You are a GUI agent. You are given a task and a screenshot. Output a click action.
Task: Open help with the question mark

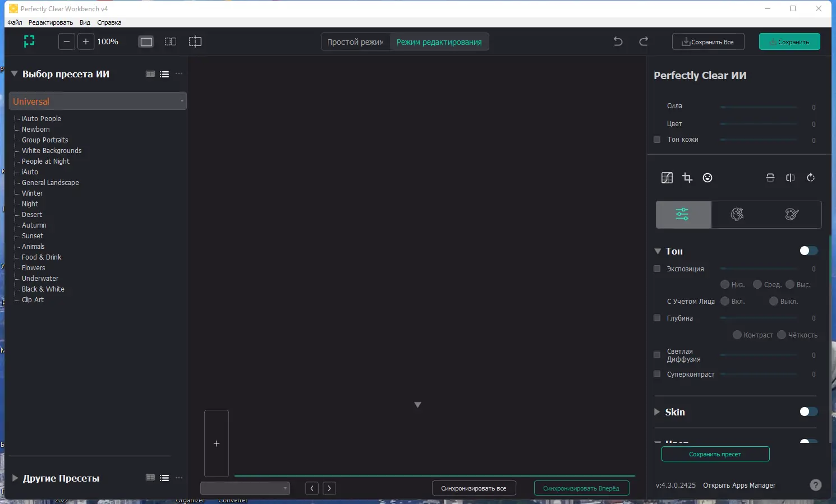pyautogui.click(x=816, y=485)
